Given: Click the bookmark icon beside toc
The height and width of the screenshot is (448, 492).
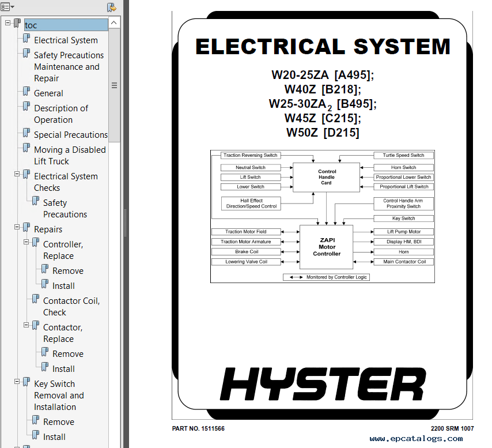Looking at the screenshot, I should [x=17, y=23].
